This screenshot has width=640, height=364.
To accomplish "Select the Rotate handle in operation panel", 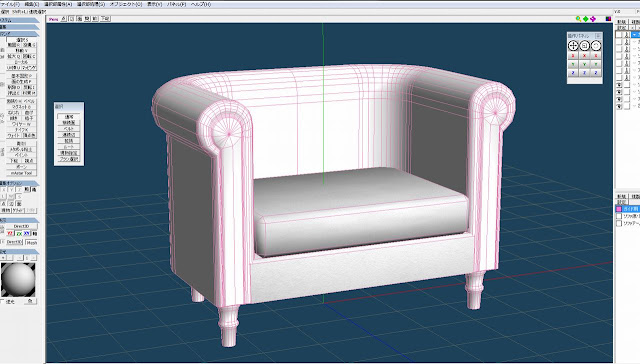I will pos(596,46).
